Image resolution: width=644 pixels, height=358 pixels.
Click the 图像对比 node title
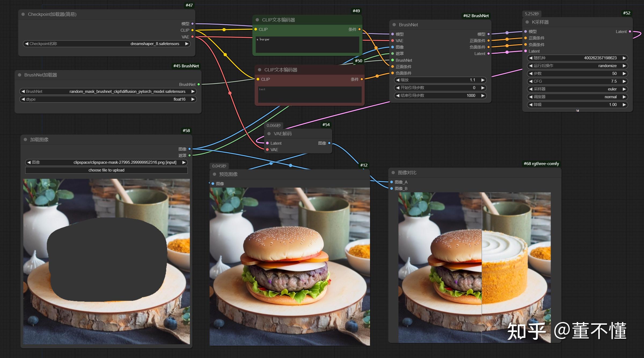[x=407, y=173]
